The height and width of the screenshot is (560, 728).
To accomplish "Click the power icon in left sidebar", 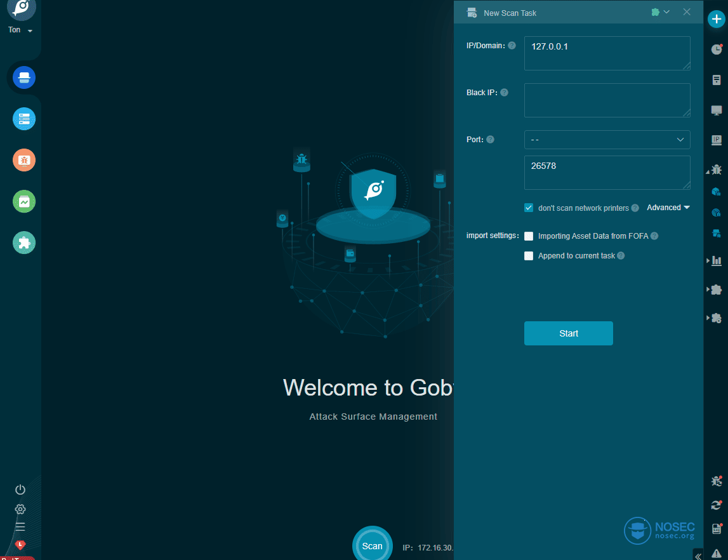I will (x=20, y=490).
